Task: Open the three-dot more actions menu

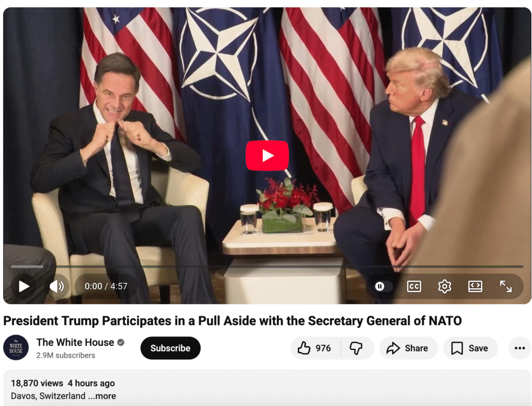Action: 520,348
